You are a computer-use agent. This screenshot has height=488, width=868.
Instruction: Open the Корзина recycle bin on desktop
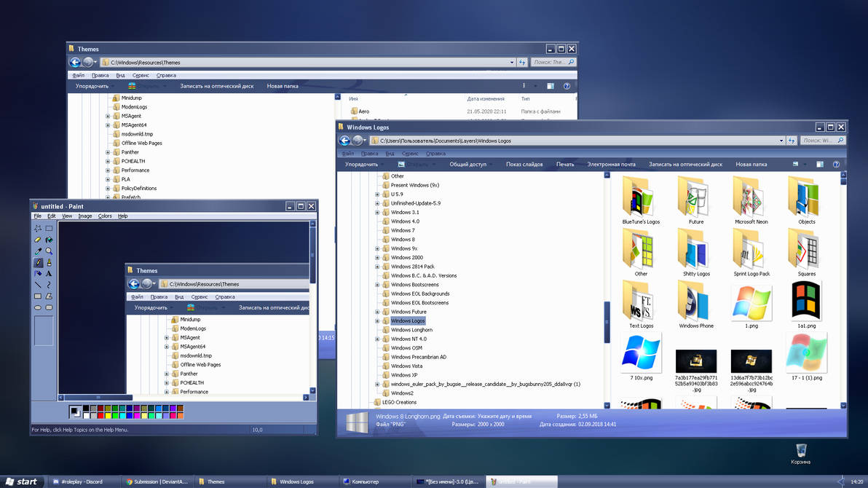coord(800,452)
